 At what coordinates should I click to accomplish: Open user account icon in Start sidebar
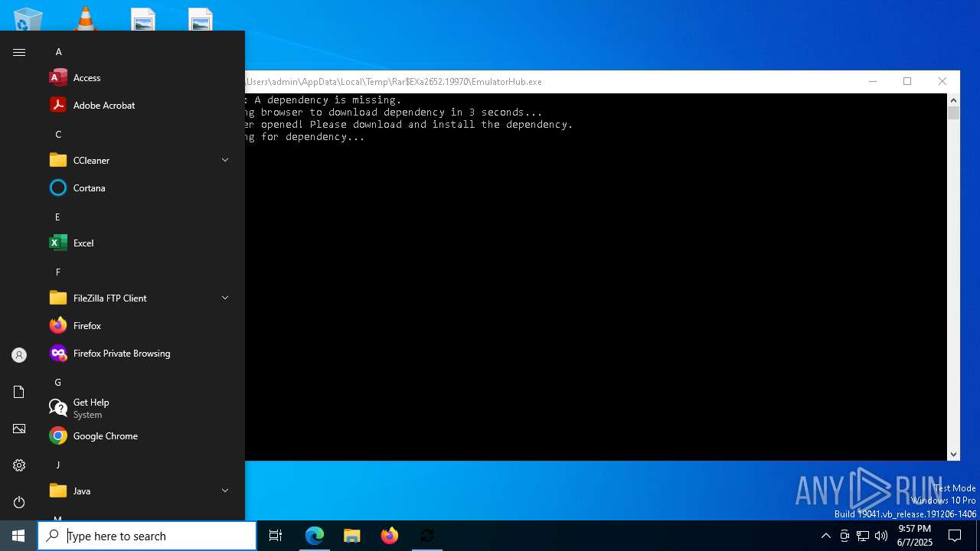[19, 355]
